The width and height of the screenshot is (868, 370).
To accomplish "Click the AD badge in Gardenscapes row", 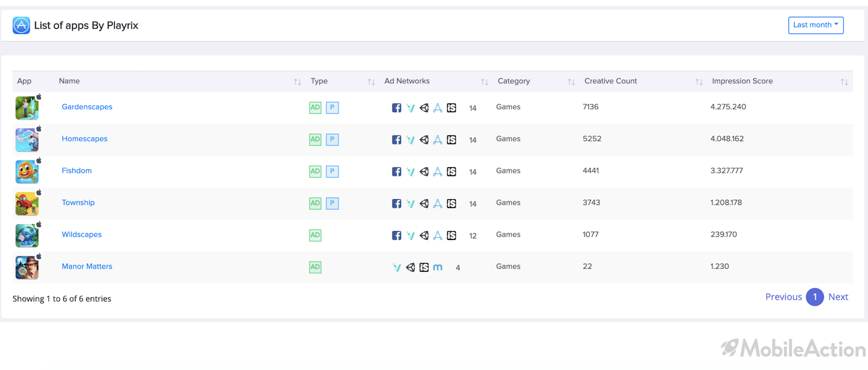I will click(x=315, y=107).
